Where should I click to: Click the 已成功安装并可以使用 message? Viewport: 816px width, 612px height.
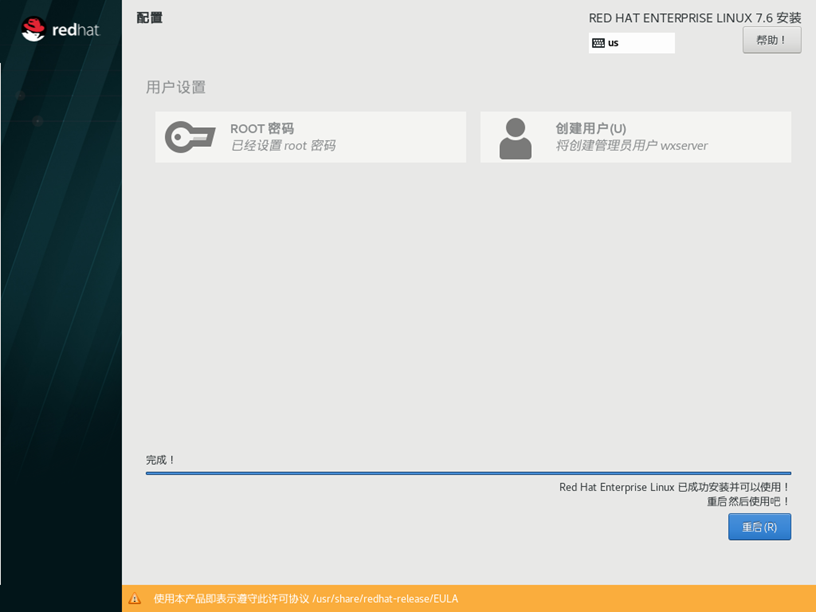[x=674, y=487]
